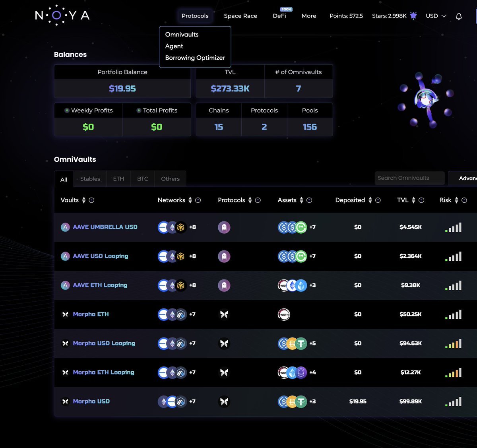The height and width of the screenshot is (448, 477).
Task: Open the More menu
Action: (309, 16)
